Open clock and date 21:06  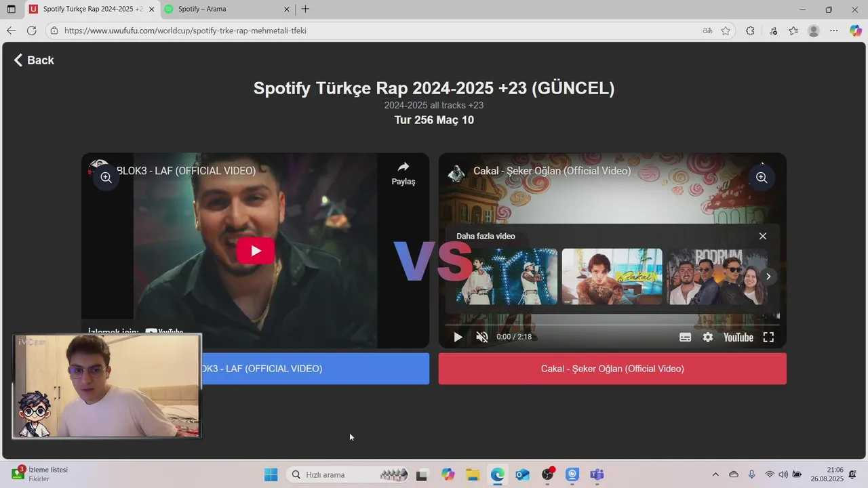[x=826, y=474]
